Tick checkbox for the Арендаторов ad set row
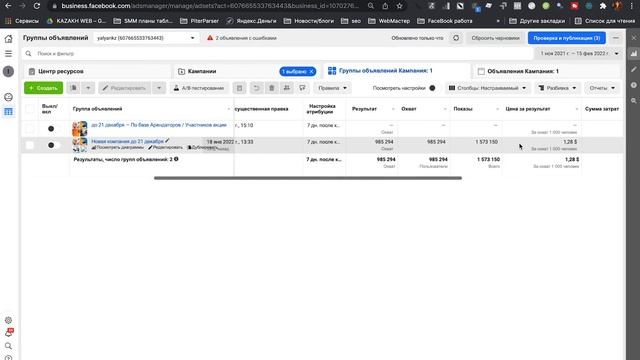The width and height of the screenshot is (640, 360). [x=30, y=129]
